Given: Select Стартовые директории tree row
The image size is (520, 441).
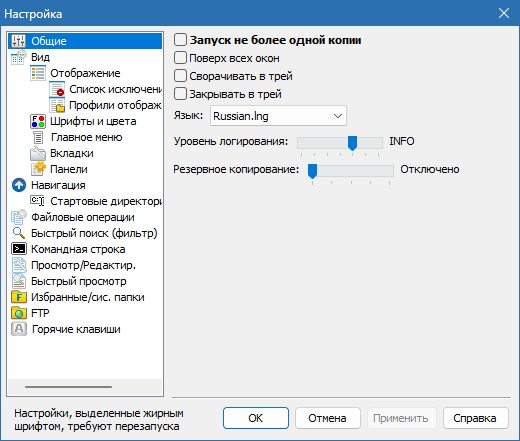Looking at the screenshot, I should point(106,201).
